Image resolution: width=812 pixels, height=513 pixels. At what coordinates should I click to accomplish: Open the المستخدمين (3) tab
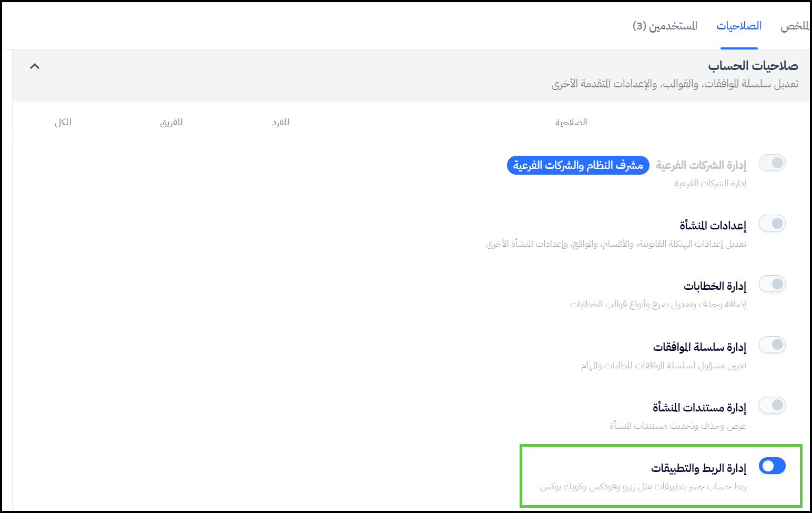pos(665,26)
